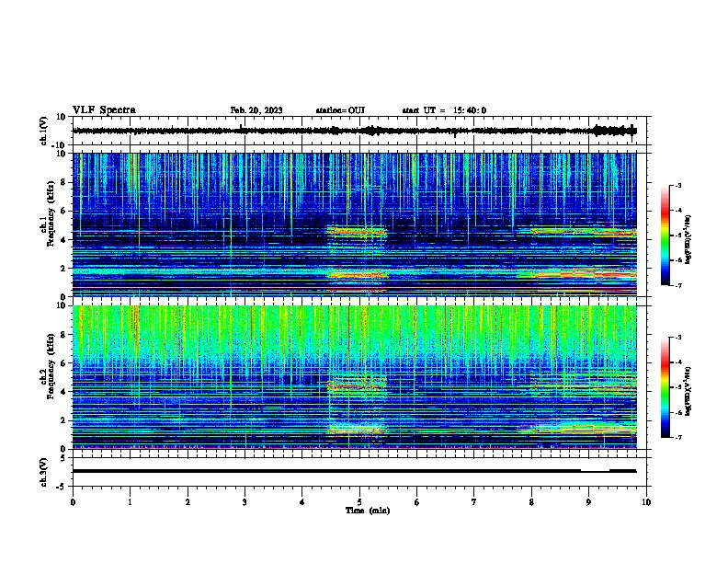Click the ch.1 emission band near 4.5 kHz at minute 9
The width and height of the screenshot is (728, 563).
pos(584,232)
